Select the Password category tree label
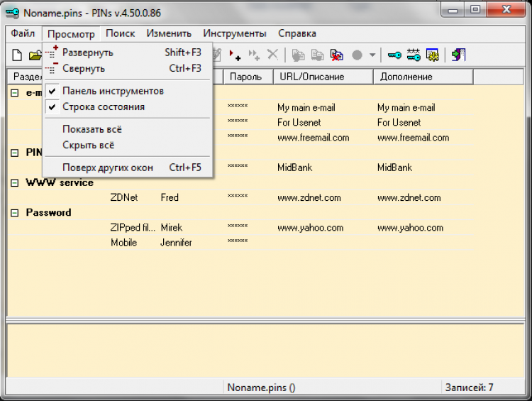 pos(48,212)
